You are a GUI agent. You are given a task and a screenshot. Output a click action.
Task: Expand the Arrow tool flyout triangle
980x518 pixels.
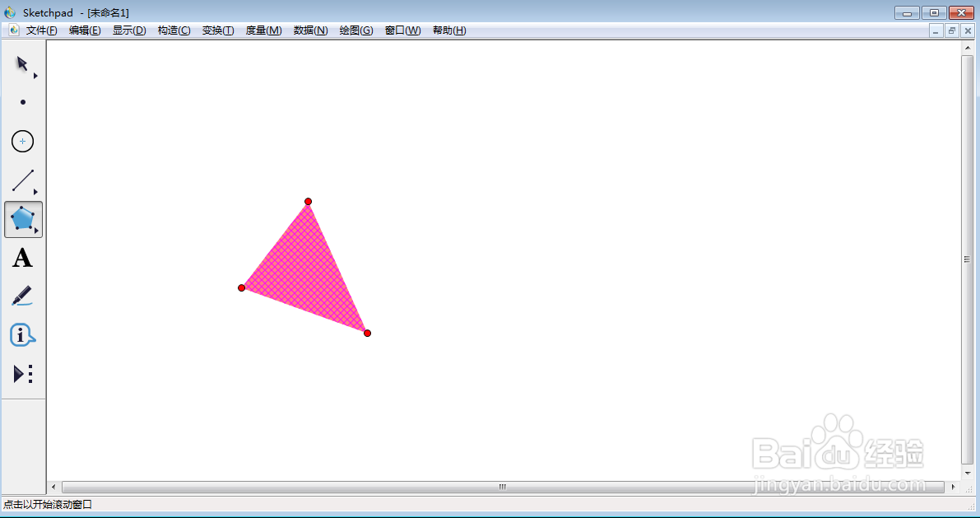(x=35, y=76)
